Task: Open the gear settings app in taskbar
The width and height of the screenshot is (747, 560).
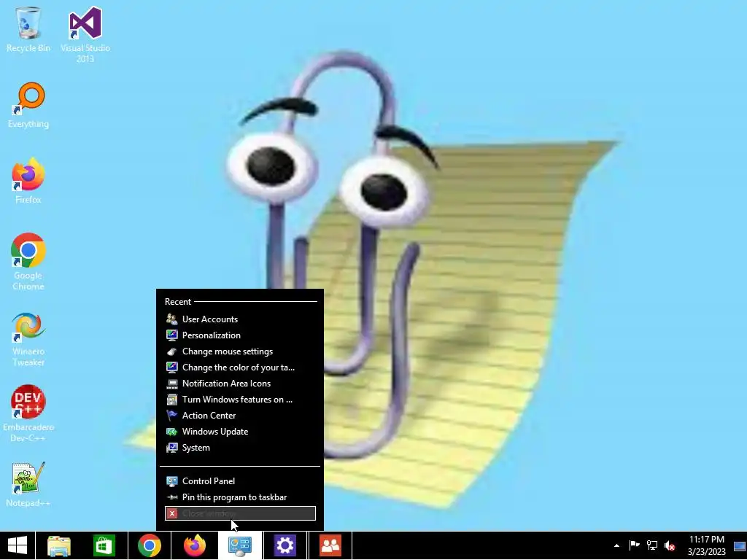Action: click(x=285, y=545)
